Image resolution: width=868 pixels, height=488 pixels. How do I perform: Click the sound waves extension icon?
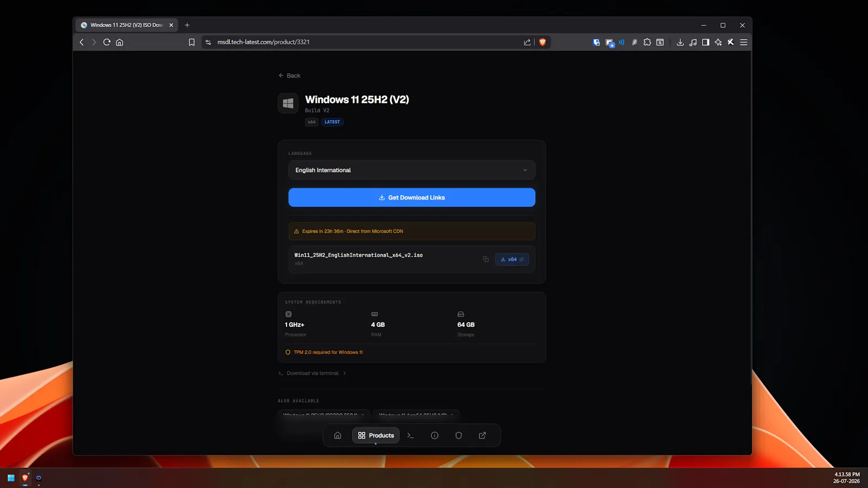[622, 42]
